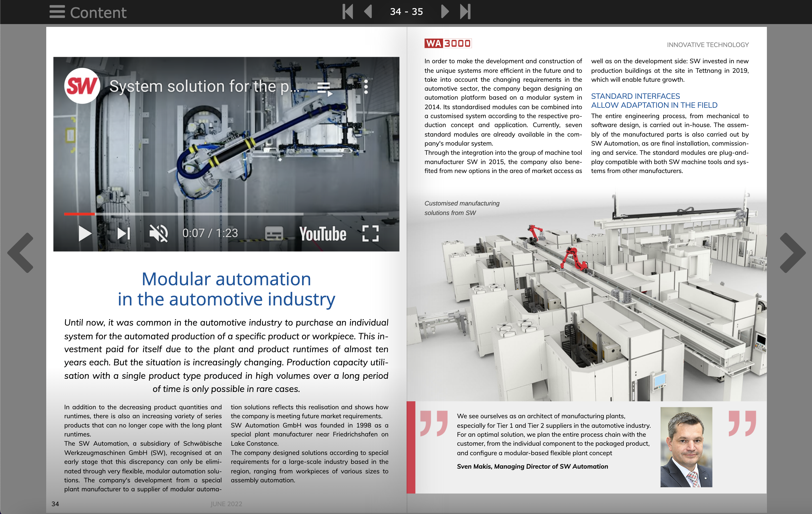Click the INNOVATIVE TECHNOLOGY header
This screenshot has height=514, width=812.
708,45
